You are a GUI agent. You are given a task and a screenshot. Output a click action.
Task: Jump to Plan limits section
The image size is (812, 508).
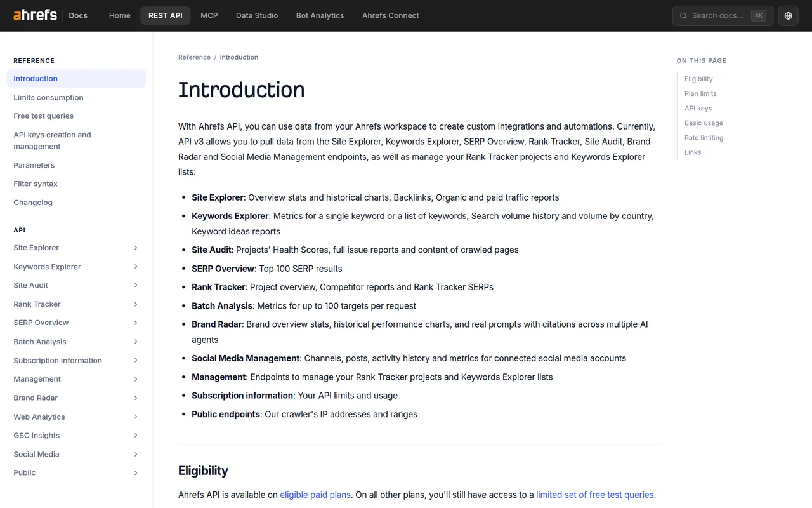[x=700, y=93]
